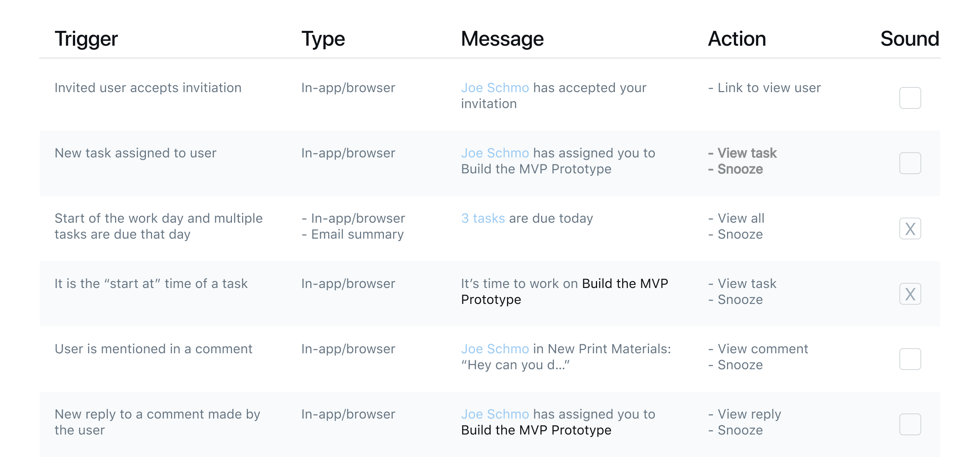Enable sound for the invitation accepted notification

point(910,98)
